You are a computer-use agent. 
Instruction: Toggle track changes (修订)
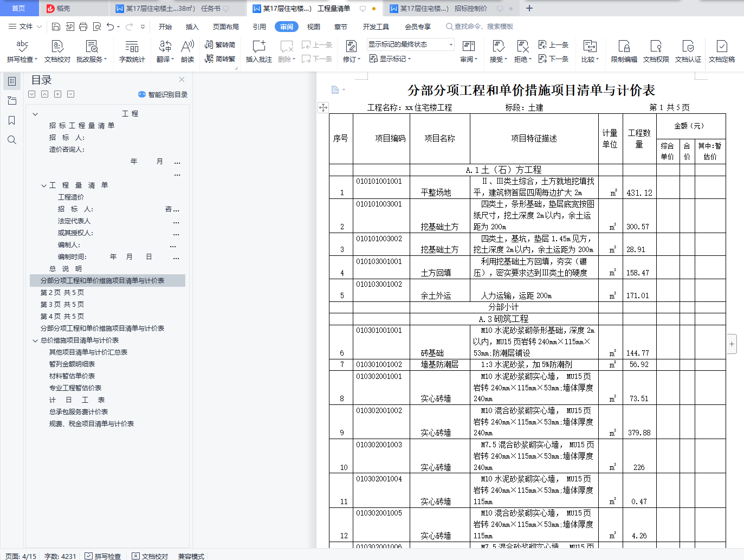tap(351, 52)
